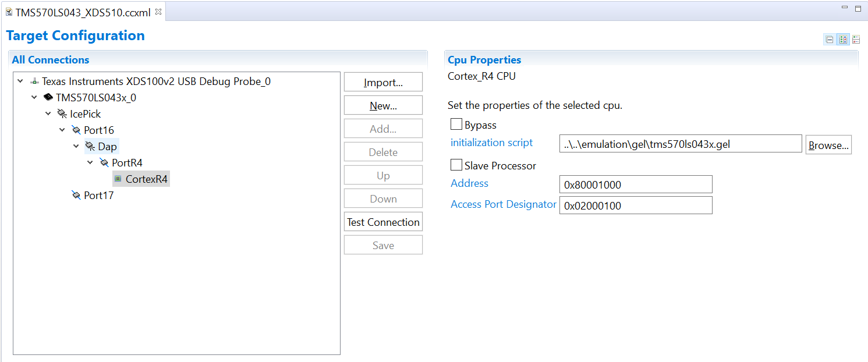The image size is (868, 362).
Task: Click the All Connections section header
Action: click(51, 60)
